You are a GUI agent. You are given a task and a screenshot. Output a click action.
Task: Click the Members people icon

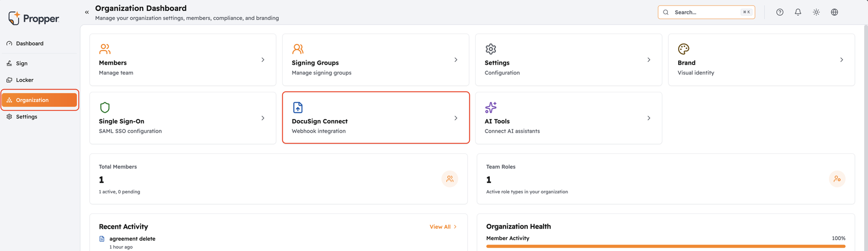105,49
